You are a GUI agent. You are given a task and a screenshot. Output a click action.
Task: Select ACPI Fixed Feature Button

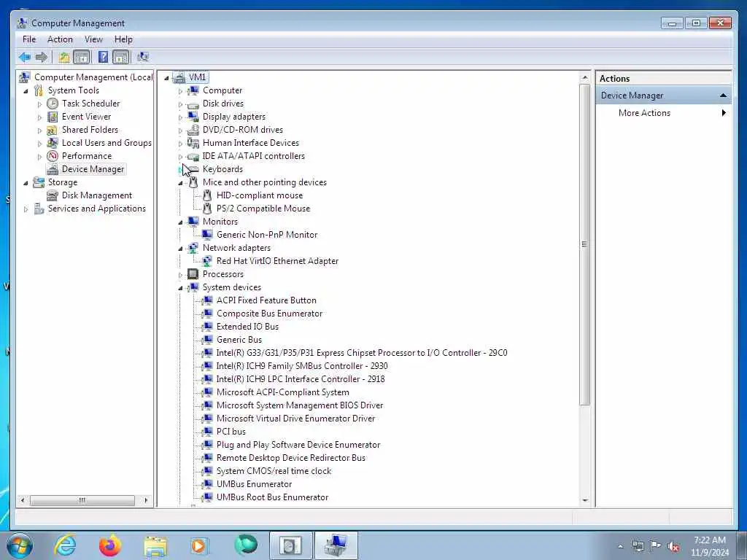266,300
